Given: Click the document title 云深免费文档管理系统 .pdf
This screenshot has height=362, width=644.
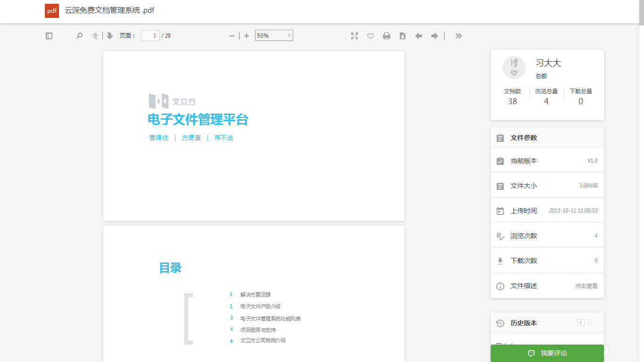Looking at the screenshot, I should click(109, 10).
